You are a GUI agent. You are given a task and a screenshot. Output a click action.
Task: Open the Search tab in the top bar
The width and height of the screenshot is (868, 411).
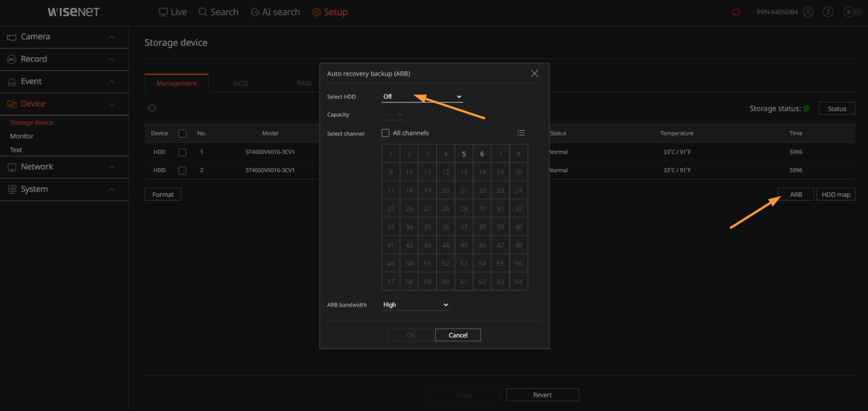218,12
